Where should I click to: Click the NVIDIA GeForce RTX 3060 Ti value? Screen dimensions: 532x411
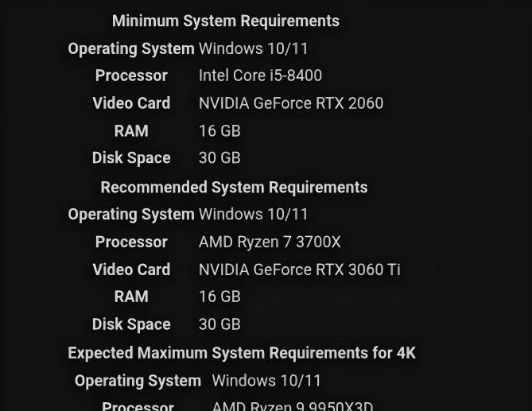[299, 269]
